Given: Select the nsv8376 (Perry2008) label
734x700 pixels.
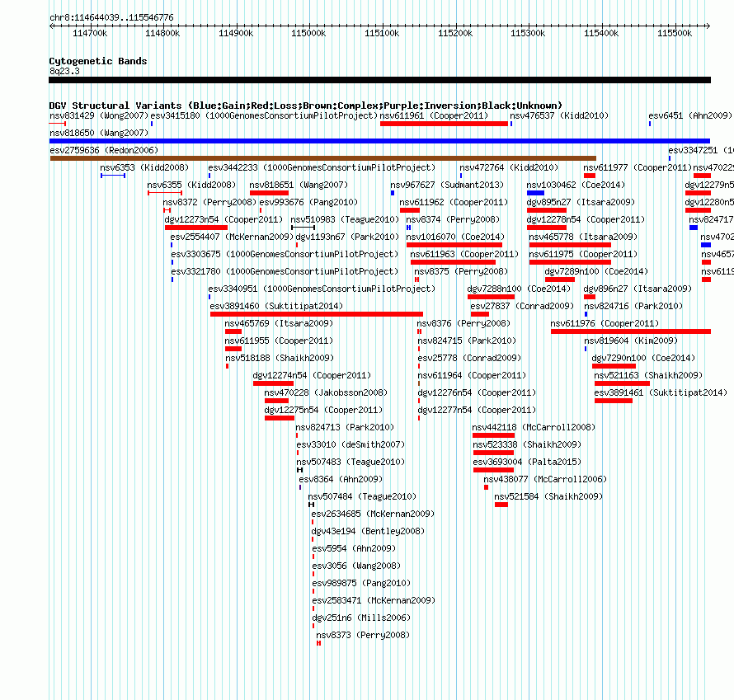Looking at the screenshot, I should (463, 323).
